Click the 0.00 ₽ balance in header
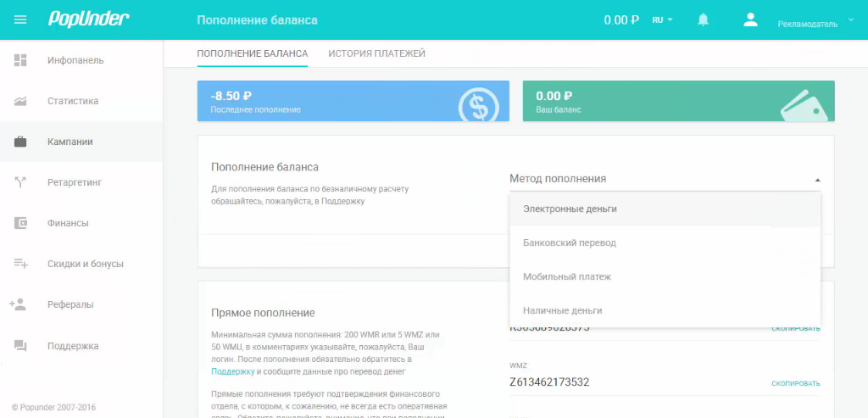The height and width of the screenshot is (418, 868). (621, 20)
